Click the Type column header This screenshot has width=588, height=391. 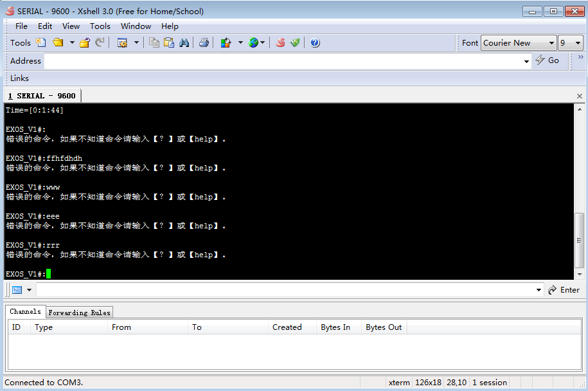click(69, 327)
